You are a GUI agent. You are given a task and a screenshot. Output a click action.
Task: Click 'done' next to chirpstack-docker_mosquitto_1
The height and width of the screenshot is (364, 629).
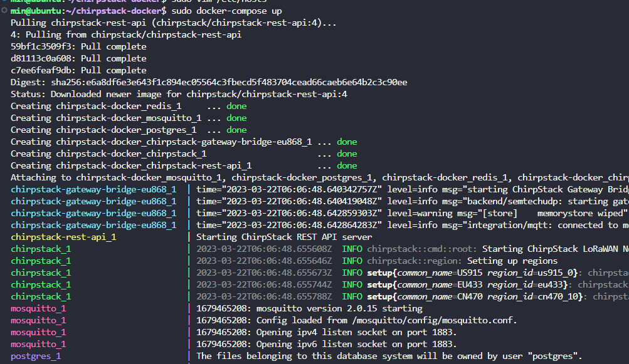pyautogui.click(x=236, y=118)
